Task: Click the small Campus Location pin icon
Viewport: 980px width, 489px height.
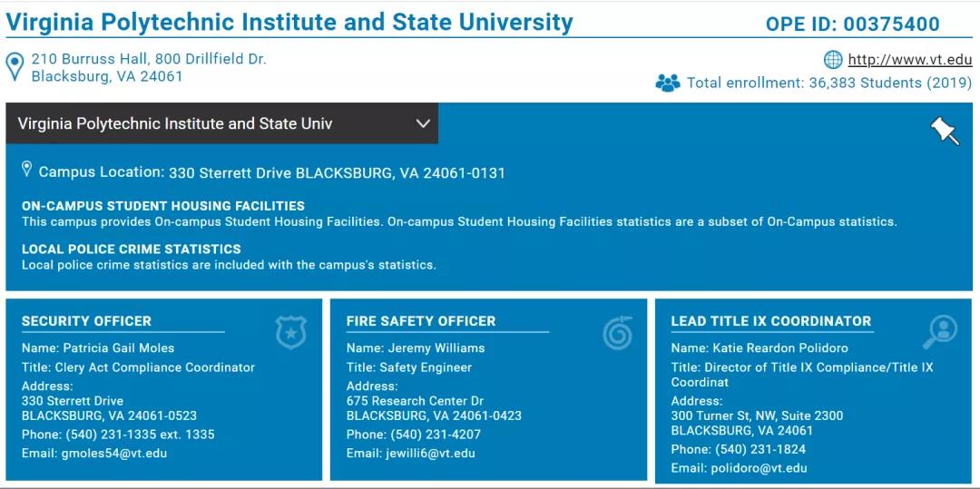Action: pos(27,169)
